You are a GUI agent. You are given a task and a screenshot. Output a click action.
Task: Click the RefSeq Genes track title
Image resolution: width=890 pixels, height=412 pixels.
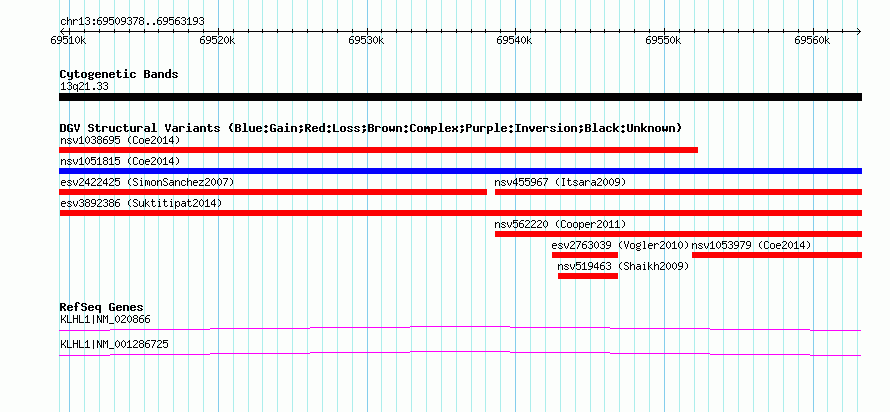[101, 308]
